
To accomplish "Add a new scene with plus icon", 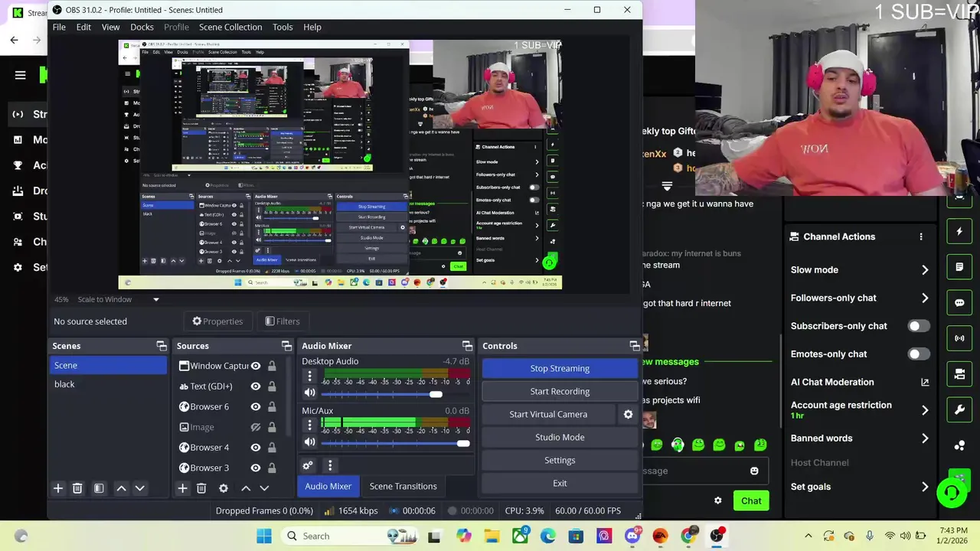I will point(57,488).
